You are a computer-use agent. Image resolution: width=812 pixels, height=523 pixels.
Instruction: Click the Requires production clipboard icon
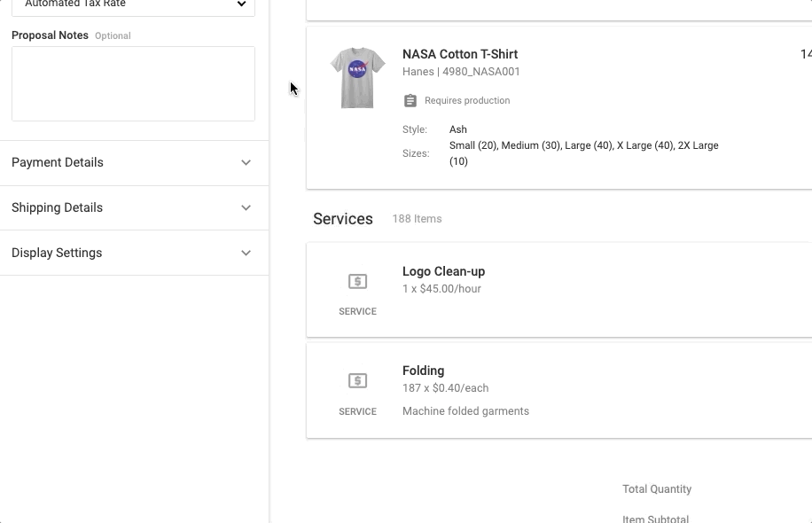point(410,101)
